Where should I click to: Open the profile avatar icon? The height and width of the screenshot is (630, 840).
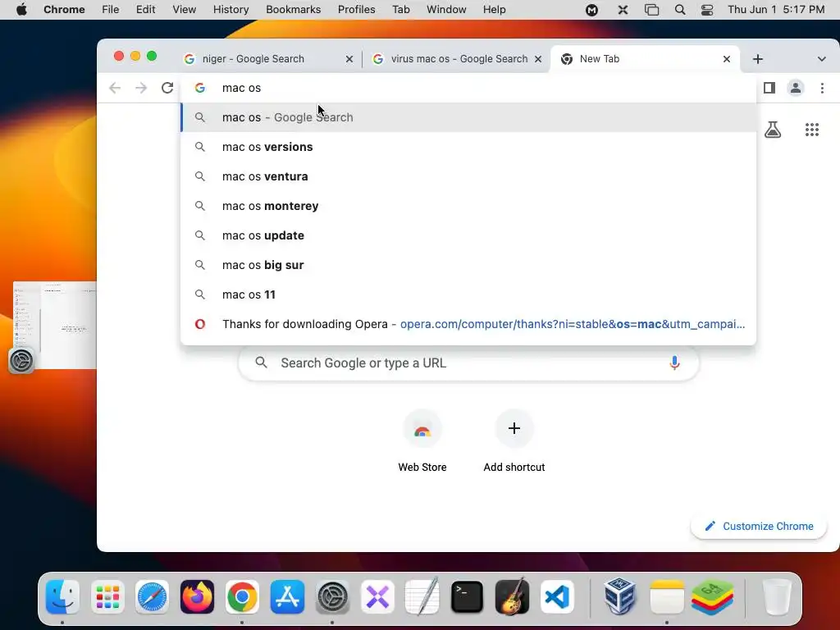(x=796, y=88)
